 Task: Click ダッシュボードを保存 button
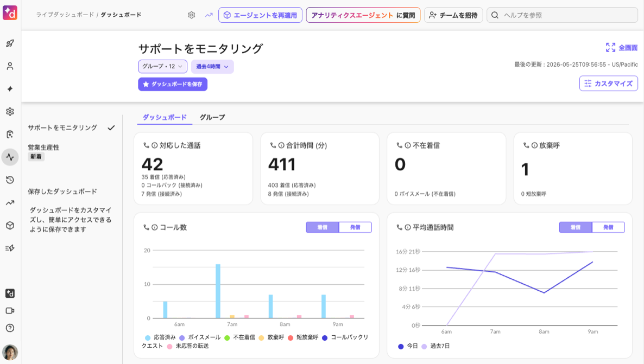173,84
